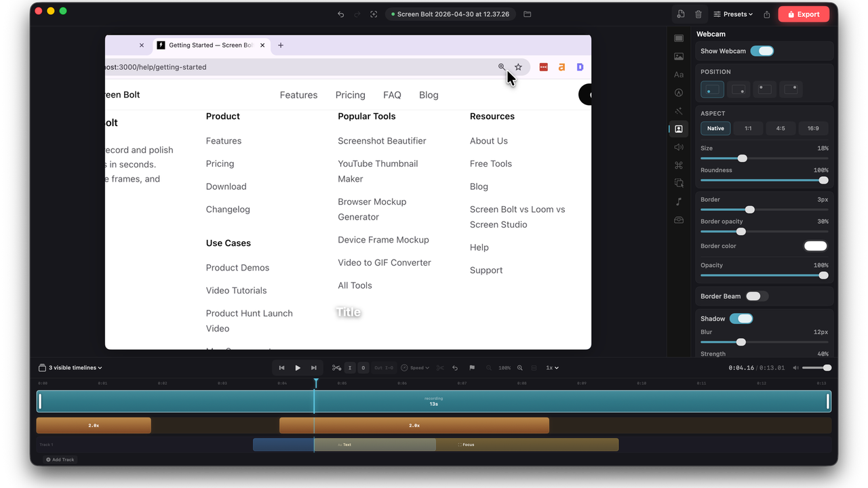The image size is (868, 488).
Task: Zoom in the timeline with magnifier plus
Action: [520, 368]
